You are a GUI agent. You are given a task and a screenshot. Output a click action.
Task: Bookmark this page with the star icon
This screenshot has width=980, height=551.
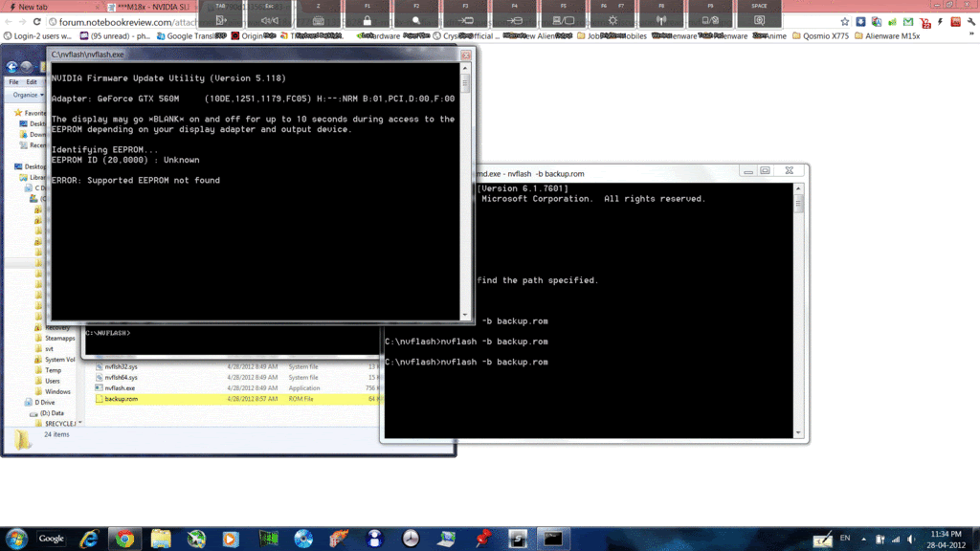pos(845,21)
